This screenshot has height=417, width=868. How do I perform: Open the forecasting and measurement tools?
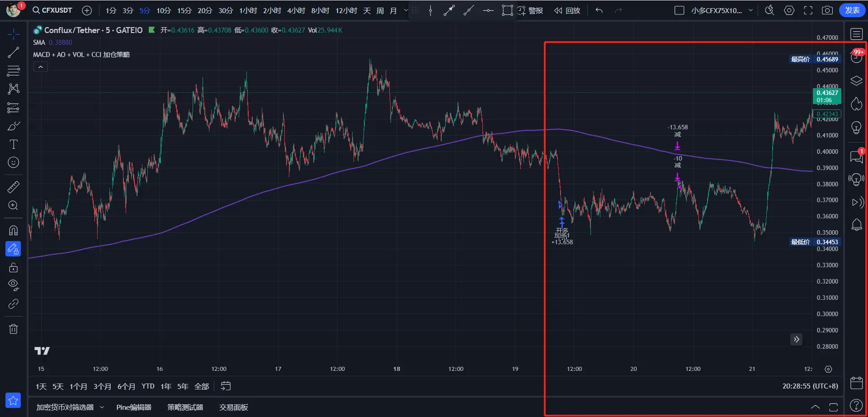click(14, 108)
